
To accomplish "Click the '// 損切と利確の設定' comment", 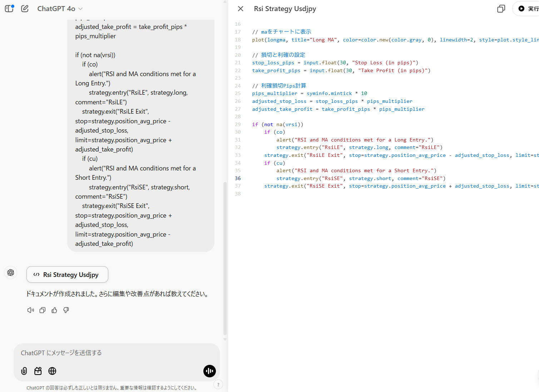I will point(278,55).
